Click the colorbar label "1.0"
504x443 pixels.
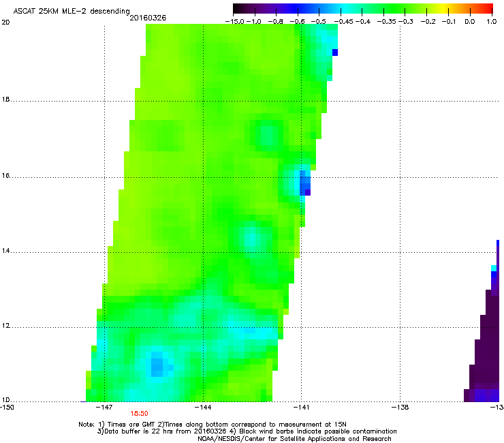coord(492,22)
